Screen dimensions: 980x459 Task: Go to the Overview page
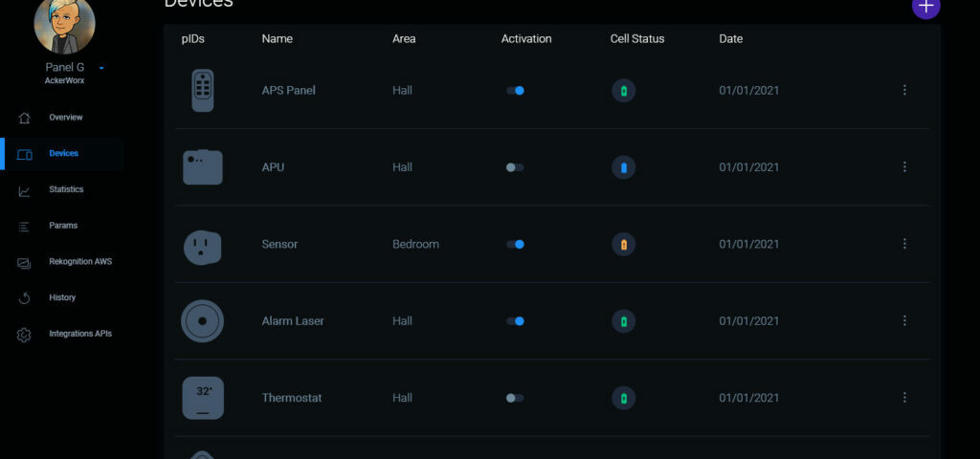65,118
